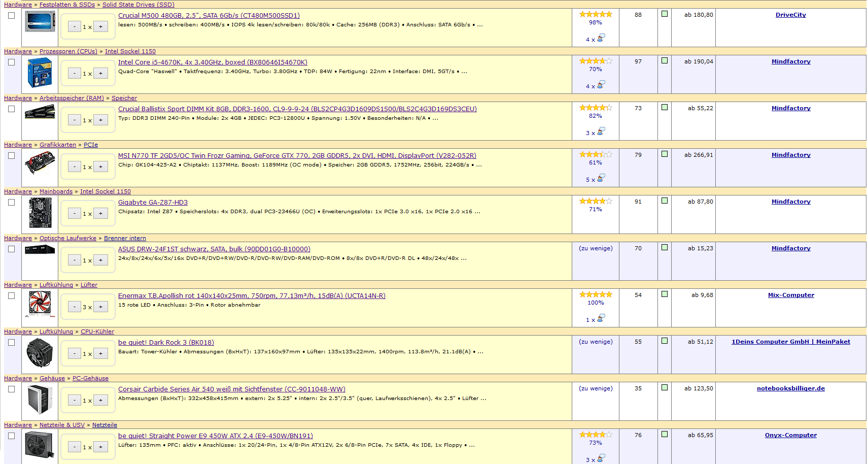Open Grafikkarten breadcrumb

point(58,145)
